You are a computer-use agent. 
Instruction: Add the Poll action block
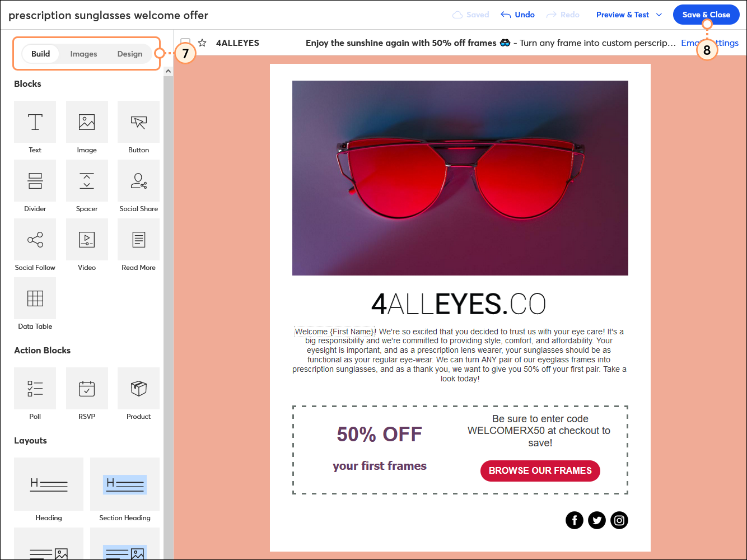pos(35,389)
